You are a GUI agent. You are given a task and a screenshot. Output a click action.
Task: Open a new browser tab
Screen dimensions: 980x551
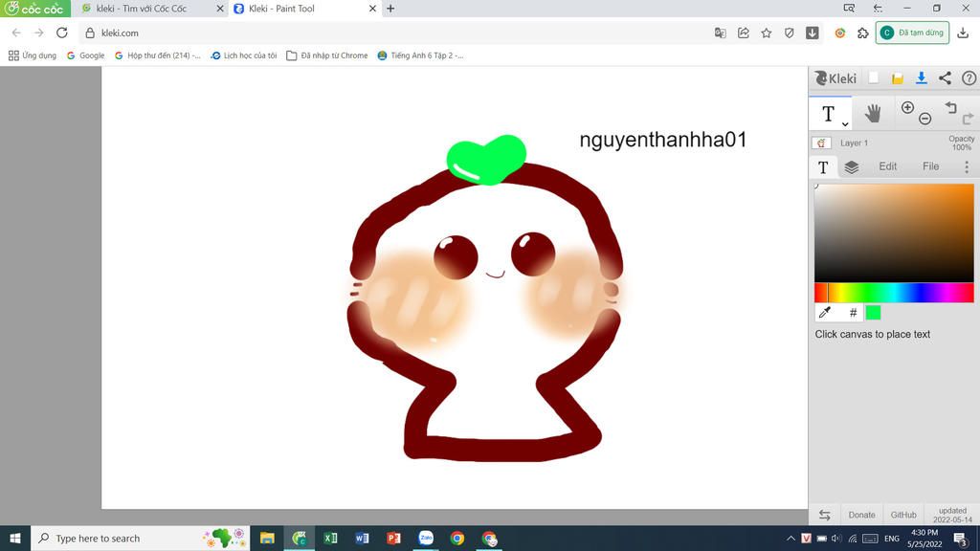390,9
